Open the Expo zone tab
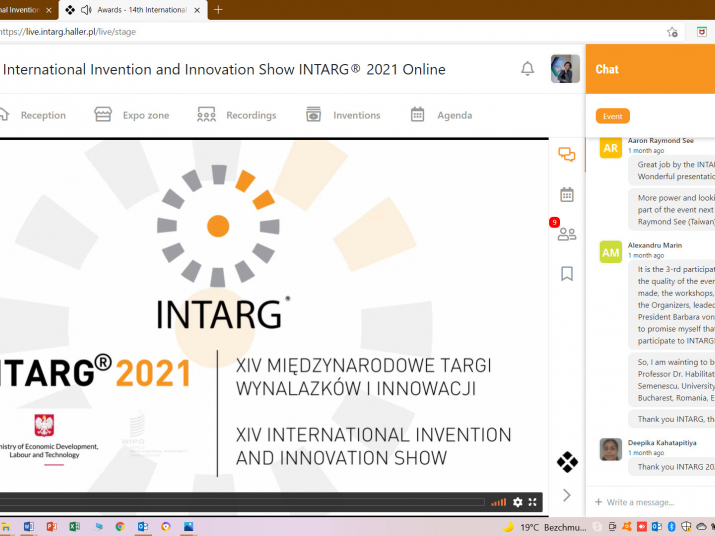The height and width of the screenshot is (536, 715). click(x=133, y=115)
